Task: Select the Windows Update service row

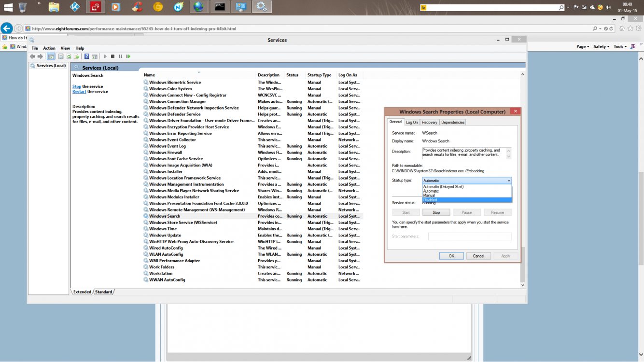Action: [253, 235]
